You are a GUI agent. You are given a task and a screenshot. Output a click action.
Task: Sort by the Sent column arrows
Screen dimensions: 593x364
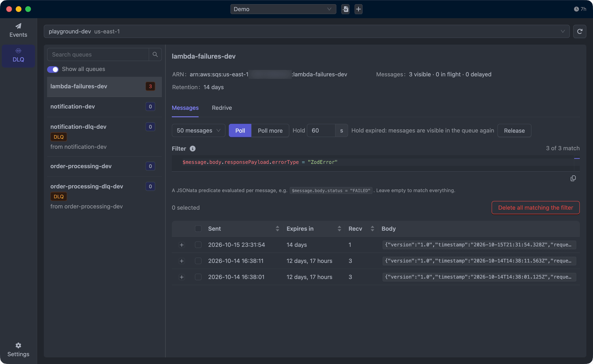[x=277, y=229]
